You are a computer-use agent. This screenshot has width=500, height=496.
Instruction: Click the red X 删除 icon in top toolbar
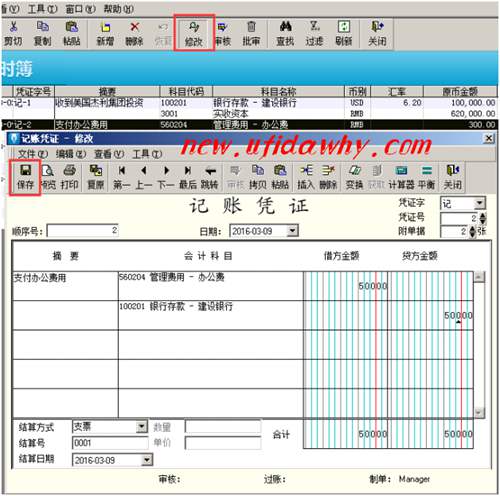[134, 33]
